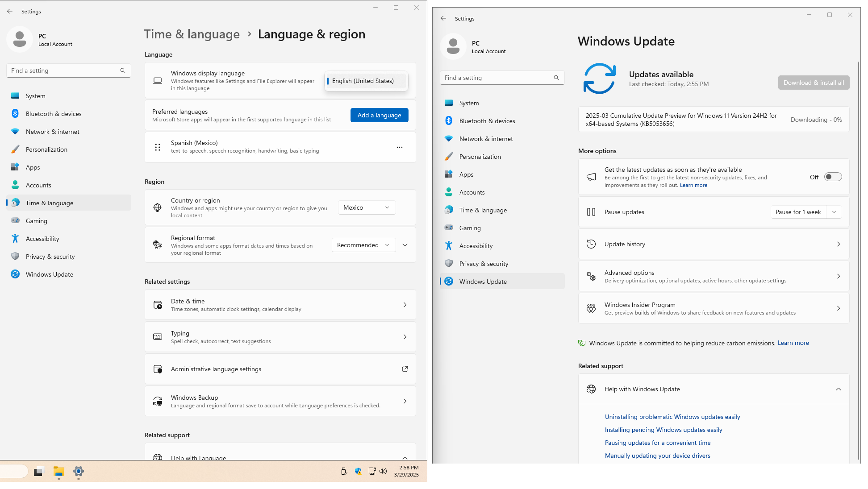Select System in left Settings window sidebar
868x489 pixels.
point(69,96)
